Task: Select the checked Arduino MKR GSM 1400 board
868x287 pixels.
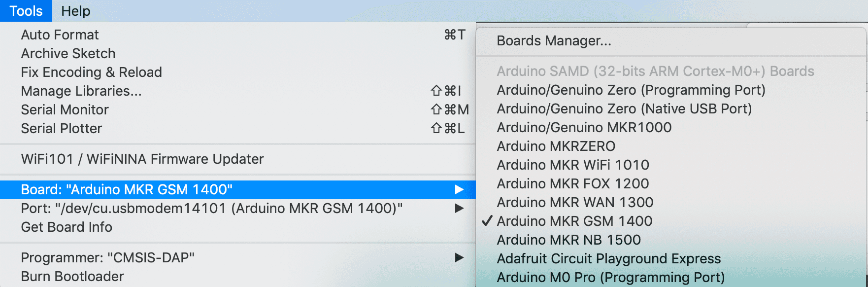Action: tap(574, 221)
